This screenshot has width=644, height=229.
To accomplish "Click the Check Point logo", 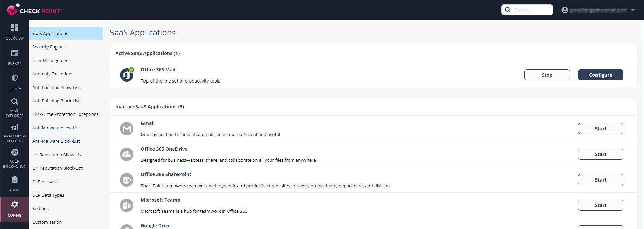I will point(34,10).
